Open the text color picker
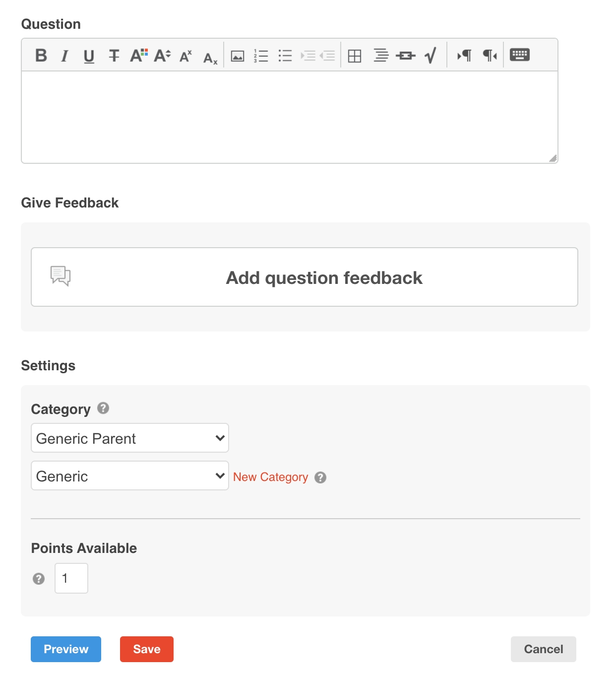The width and height of the screenshot is (616, 679). point(139,56)
